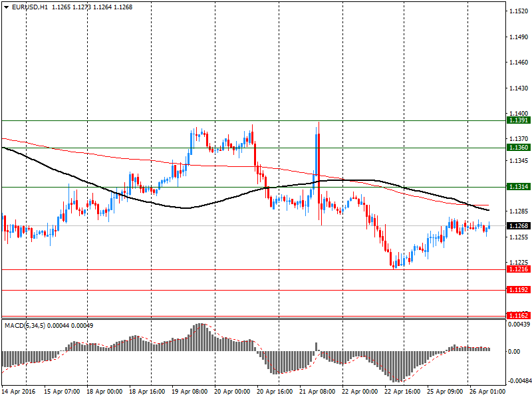The width and height of the screenshot is (532, 399).
Task: Click the 14 Apr 2016 time axis label
Action: click(19, 392)
